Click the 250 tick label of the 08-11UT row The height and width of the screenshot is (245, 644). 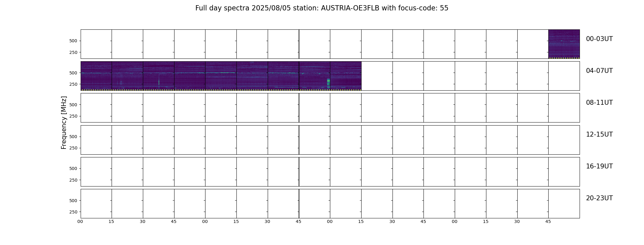click(73, 116)
